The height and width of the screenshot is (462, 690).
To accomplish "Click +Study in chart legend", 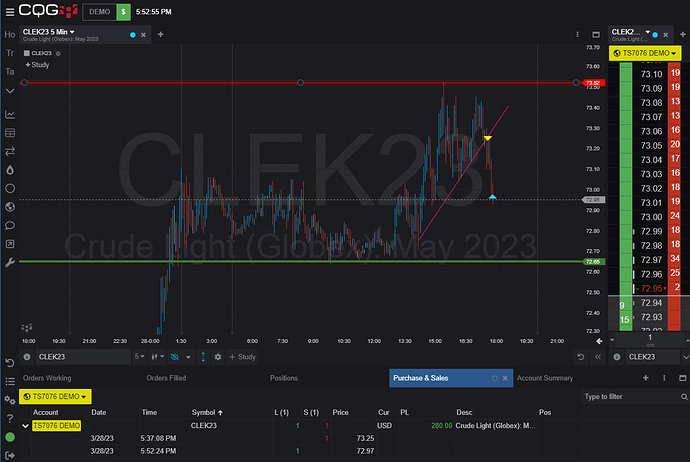I will click(x=37, y=65).
